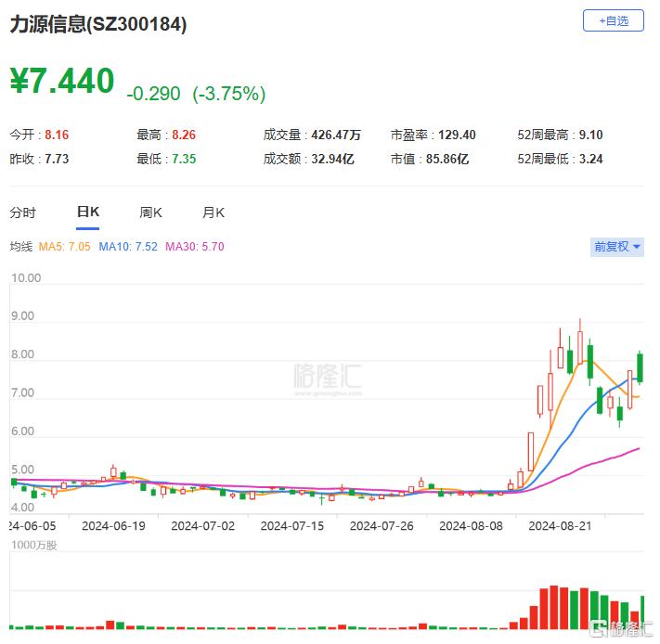Click the current price ¥7.440
This screenshot has width=660, height=644.
[x=63, y=81]
